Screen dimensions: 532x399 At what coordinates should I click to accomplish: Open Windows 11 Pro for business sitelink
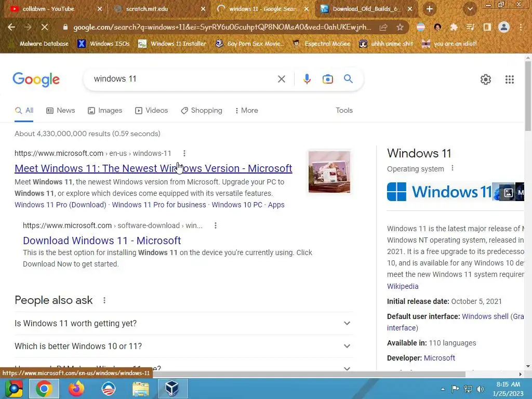pos(159,205)
